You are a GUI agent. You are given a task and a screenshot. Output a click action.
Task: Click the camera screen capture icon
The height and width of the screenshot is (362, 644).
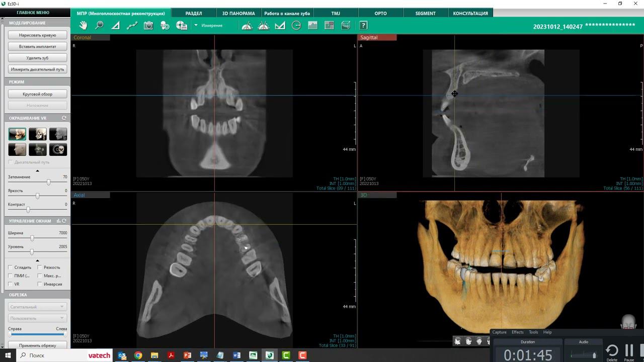148,25
